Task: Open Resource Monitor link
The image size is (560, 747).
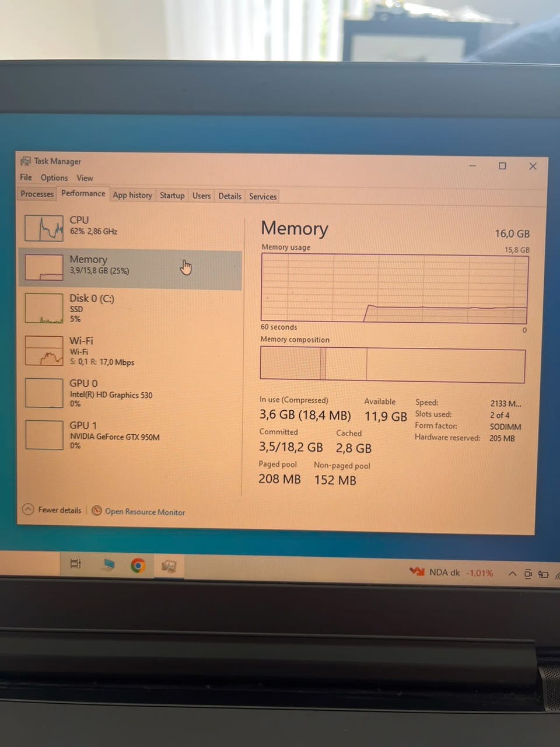Action: (x=145, y=512)
